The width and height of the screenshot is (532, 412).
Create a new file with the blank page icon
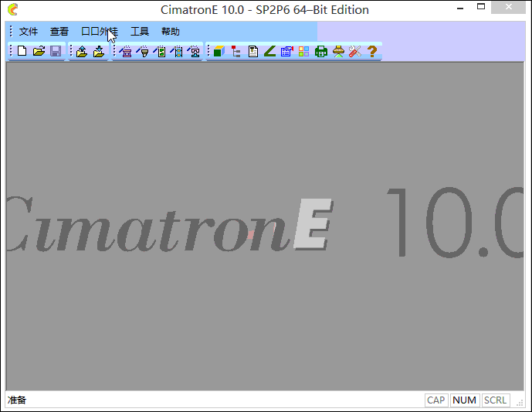click(x=22, y=51)
